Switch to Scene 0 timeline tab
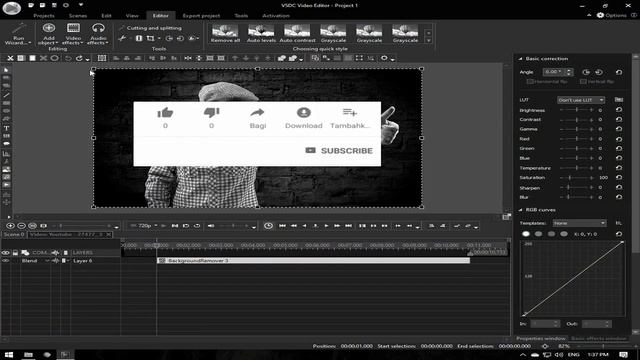The width and height of the screenshot is (640, 360). click(x=14, y=235)
